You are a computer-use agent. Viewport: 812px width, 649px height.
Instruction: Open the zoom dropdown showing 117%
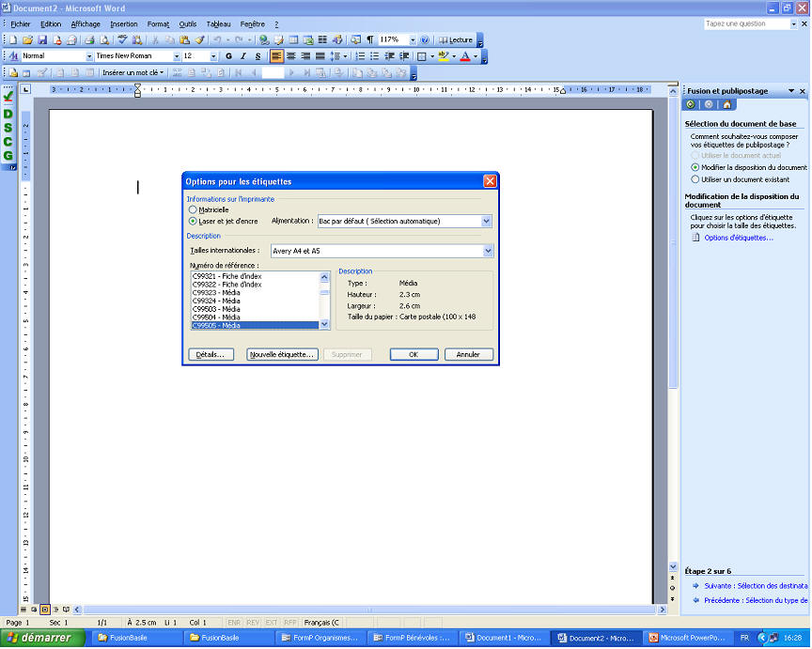[x=413, y=39]
